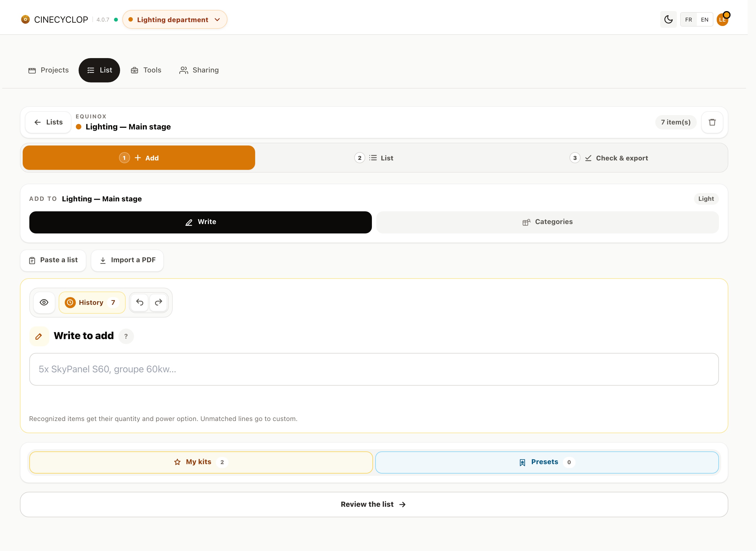
Task: Click Paste a list
Action: click(53, 260)
